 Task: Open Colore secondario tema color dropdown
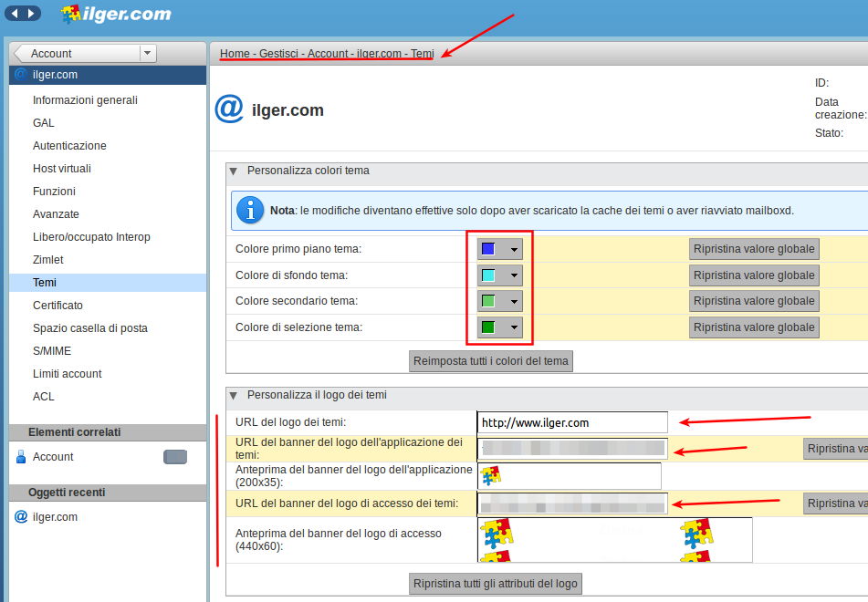tap(514, 302)
